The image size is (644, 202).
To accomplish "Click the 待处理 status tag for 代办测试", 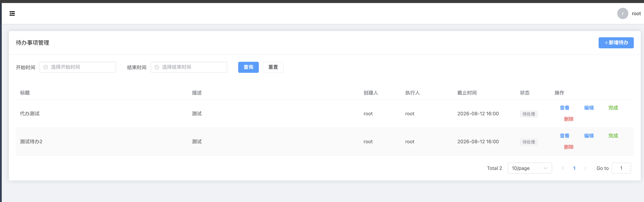I will pos(528,114).
